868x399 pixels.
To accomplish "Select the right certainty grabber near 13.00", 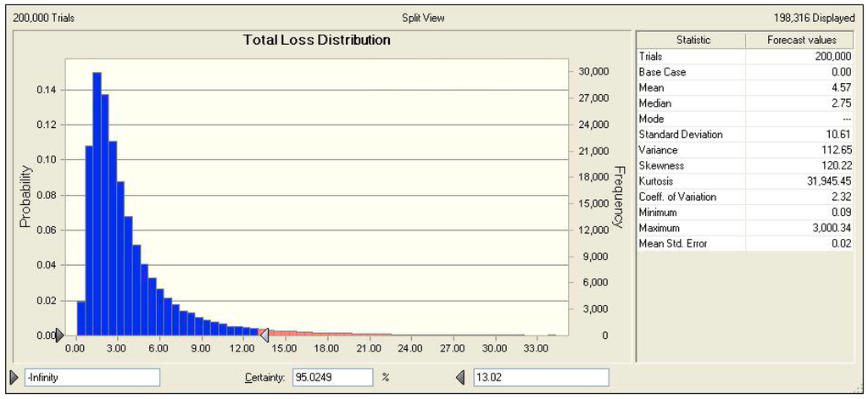I will tap(264, 335).
